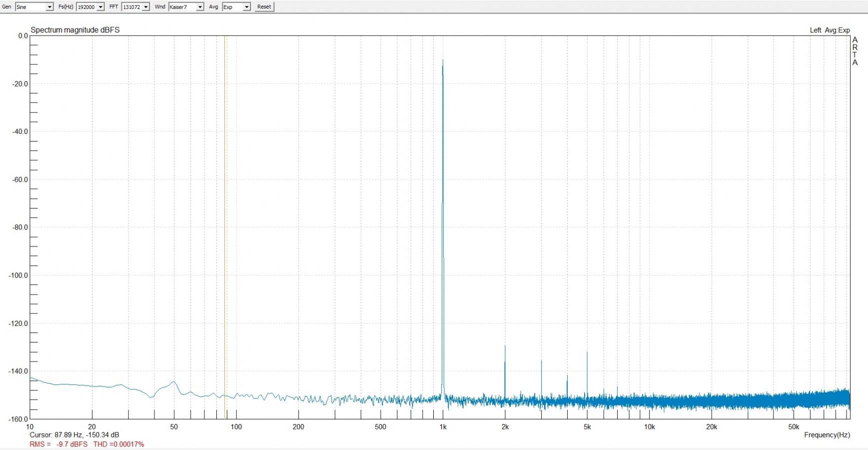
Task: Click the 4 kHz harmonic spike tip
Action: coord(567,376)
